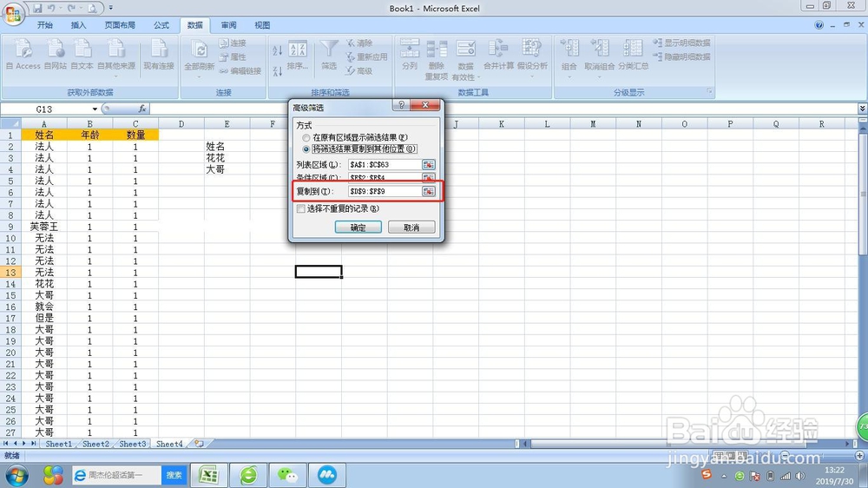
Task: Open the Sort (排序) dialog
Action: click(x=298, y=56)
